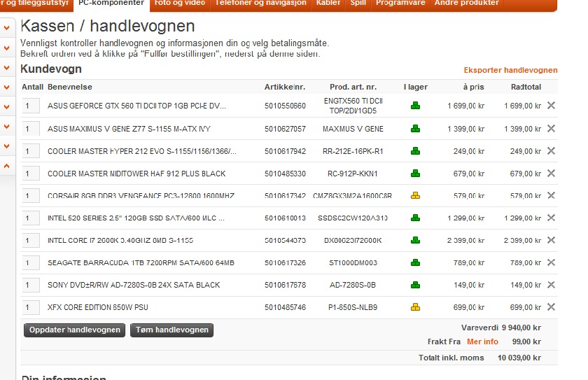Viewport: 588px width, 380px height.
Task: Expand sidebar chevron beside Kundevogn heading
Action: [x=7, y=68]
